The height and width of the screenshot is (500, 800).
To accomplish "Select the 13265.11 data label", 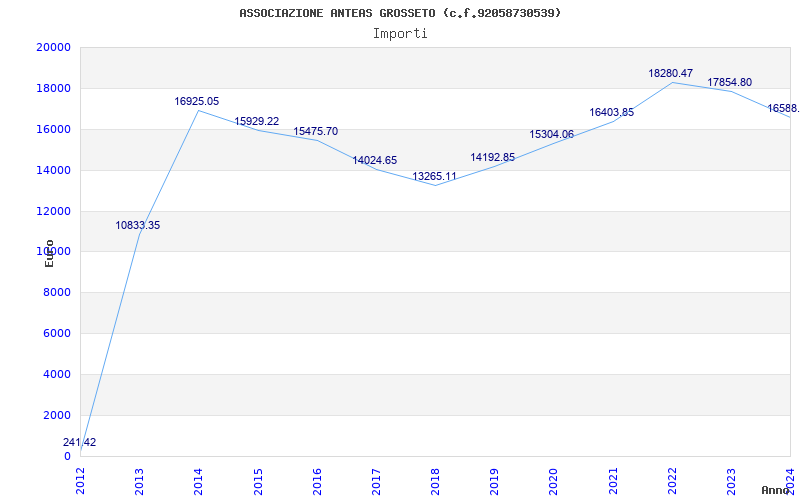I will (x=435, y=176).
